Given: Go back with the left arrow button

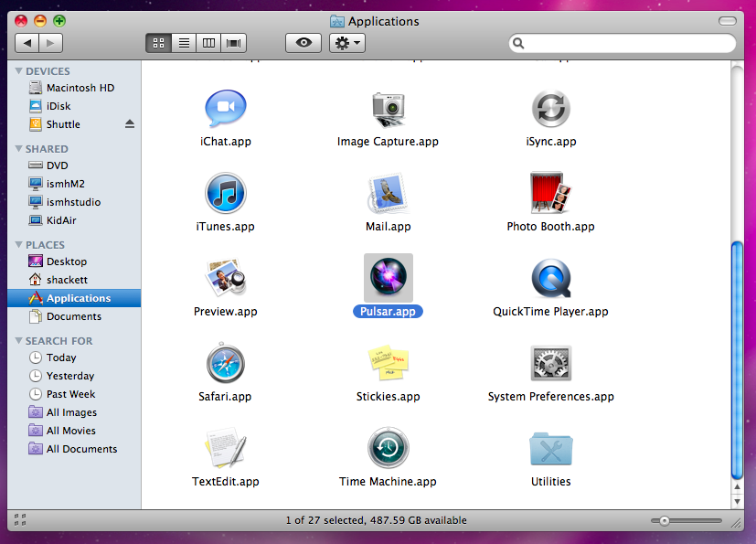Looking at the screenshot, I should (27, 43).
